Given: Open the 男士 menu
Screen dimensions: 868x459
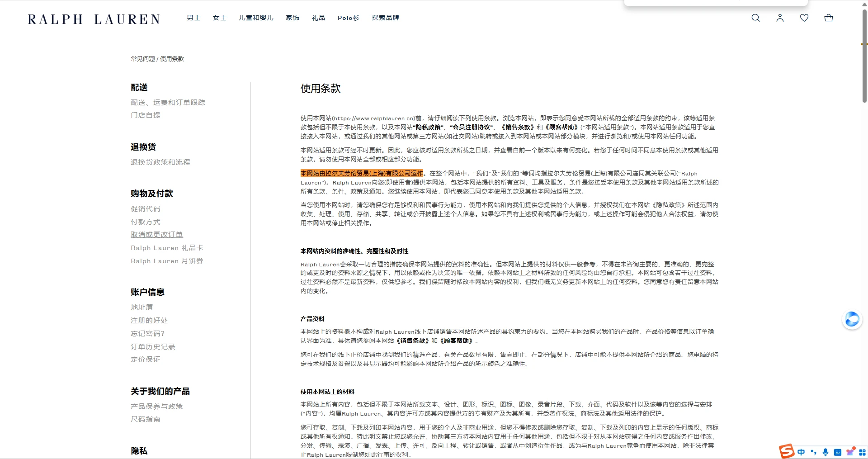Looking at the screenshot, I should point(193,18).
